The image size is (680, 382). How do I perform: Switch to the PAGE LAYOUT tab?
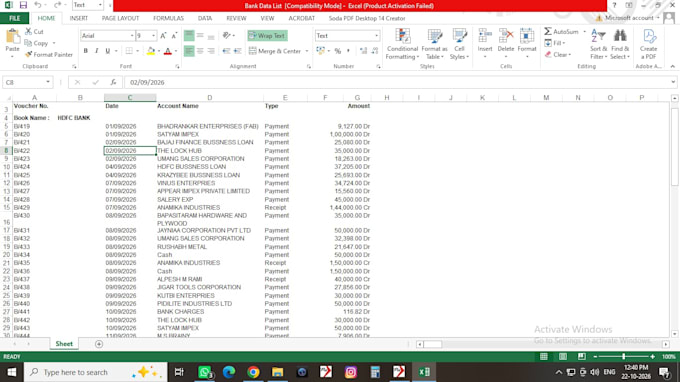[x=120, y=18]
